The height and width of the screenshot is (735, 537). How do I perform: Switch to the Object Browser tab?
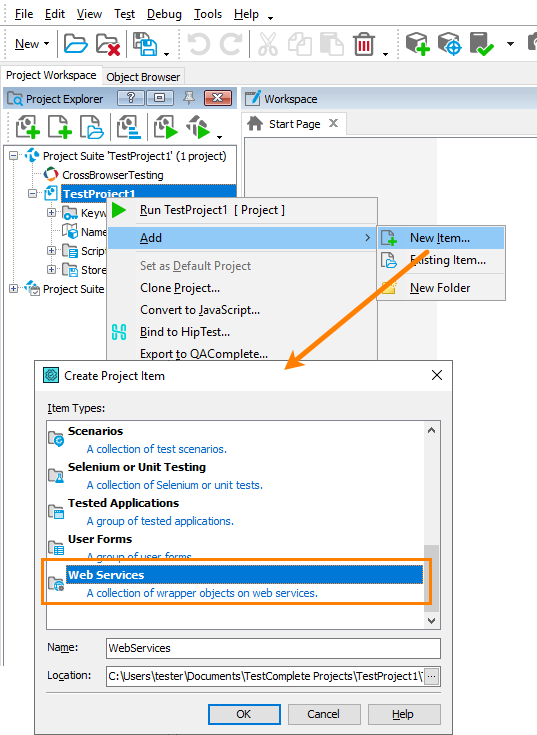click(x=143, y=77)
